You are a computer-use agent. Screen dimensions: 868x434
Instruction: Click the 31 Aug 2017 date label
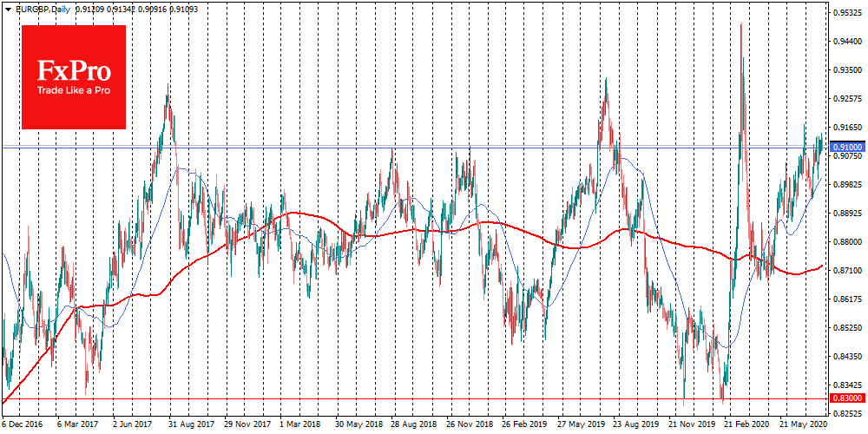tap(190, 426)
